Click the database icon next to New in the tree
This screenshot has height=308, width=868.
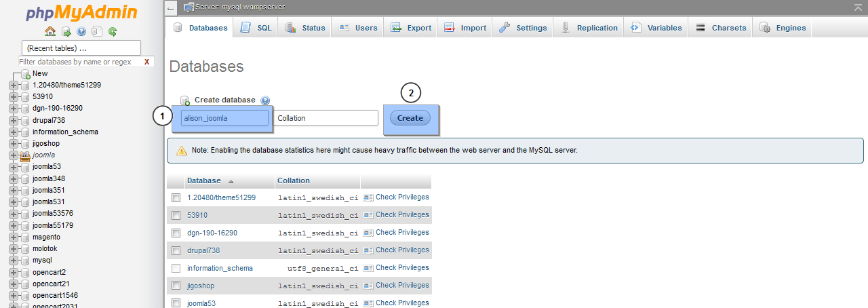pos(26,74)
